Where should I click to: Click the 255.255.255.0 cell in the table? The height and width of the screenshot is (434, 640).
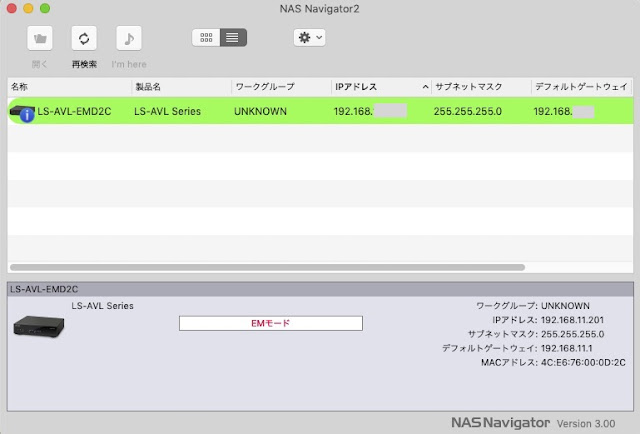[x=468, y=111]
